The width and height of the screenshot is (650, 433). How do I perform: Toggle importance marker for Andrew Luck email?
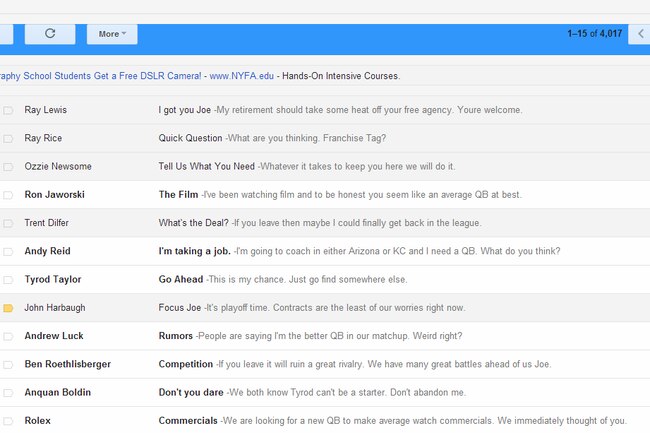coord(8,336)
